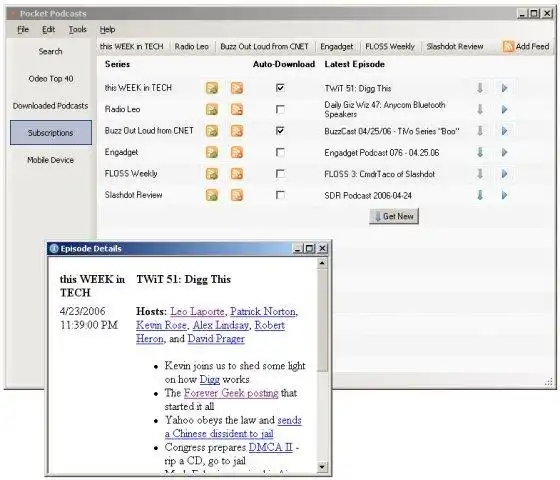Click orange feed icon for FLOSS Weekly
This screenshot has height=480, width=560.
237,174
